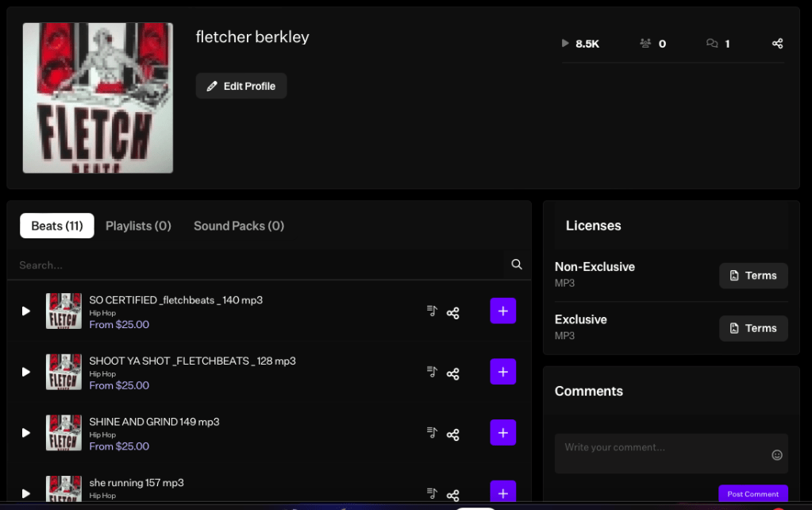Image resolution: width=812 pixels, height=510 pixels.
Task: Share the SO CERTIFIED beat
Action: pyautogui.click(x=453, y=313)
